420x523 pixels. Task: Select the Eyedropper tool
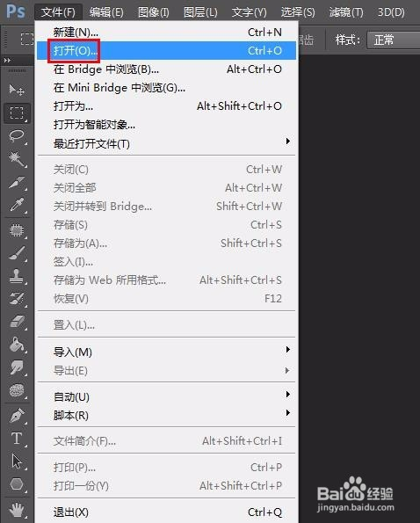click(17, 205)
